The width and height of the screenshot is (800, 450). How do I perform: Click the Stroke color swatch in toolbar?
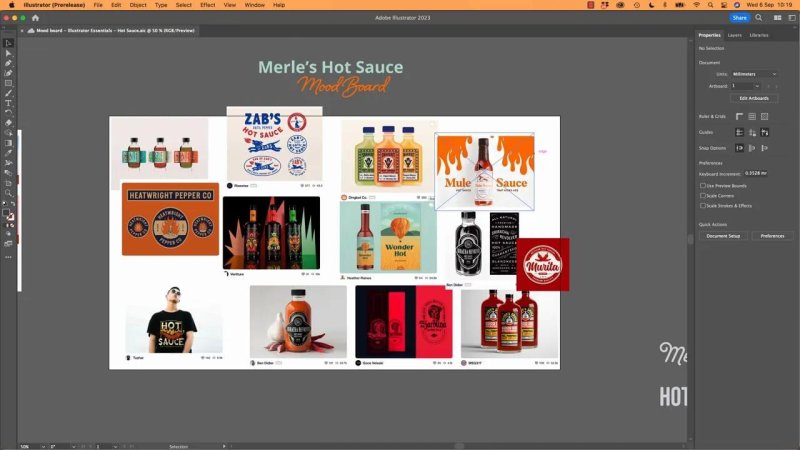click(x=10, y=217)
